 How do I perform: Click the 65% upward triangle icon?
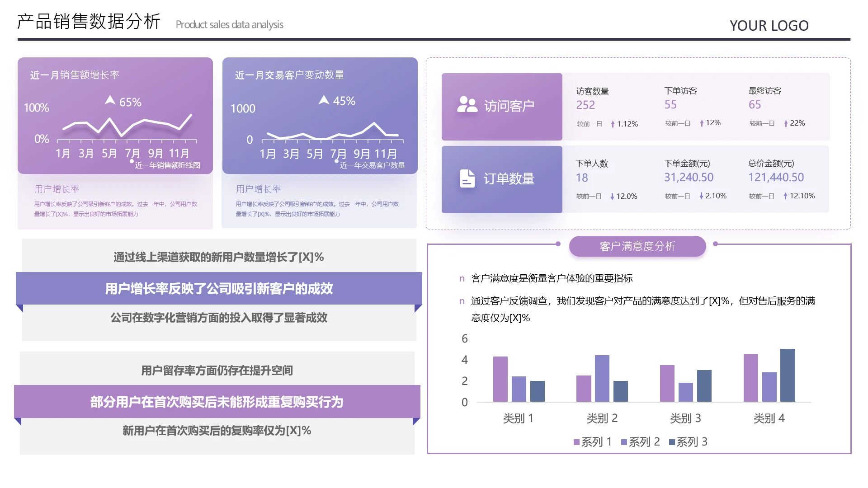pyautogui.click(x=110, y=100)
